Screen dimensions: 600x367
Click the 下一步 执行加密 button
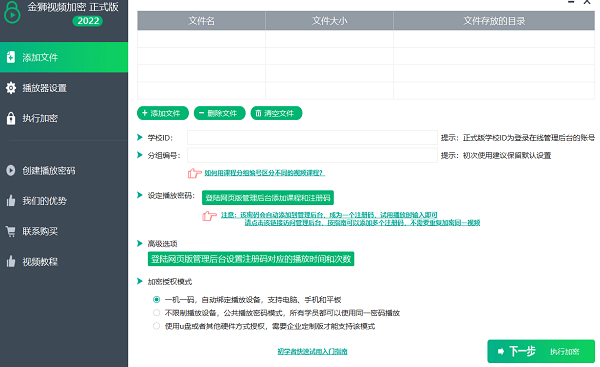pos(541,351)
